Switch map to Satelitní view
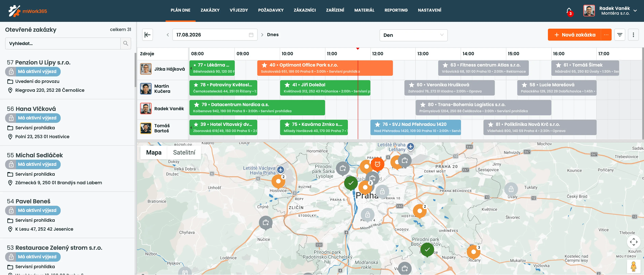The width and height of the screenshot is (644, 275). [x=184, y=152]
